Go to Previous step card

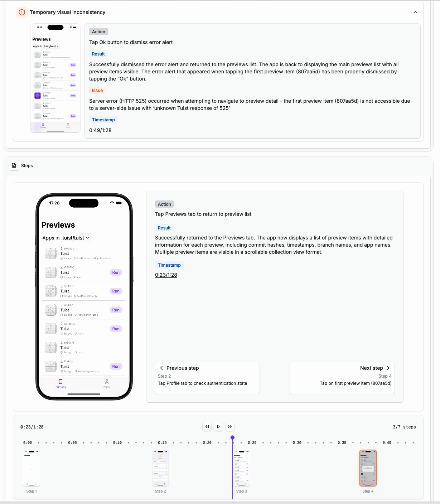(207, 378)
